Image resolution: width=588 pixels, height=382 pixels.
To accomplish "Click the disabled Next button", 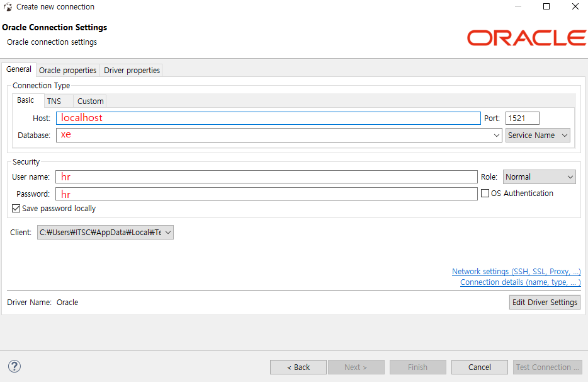I will (x=356, y=367).
